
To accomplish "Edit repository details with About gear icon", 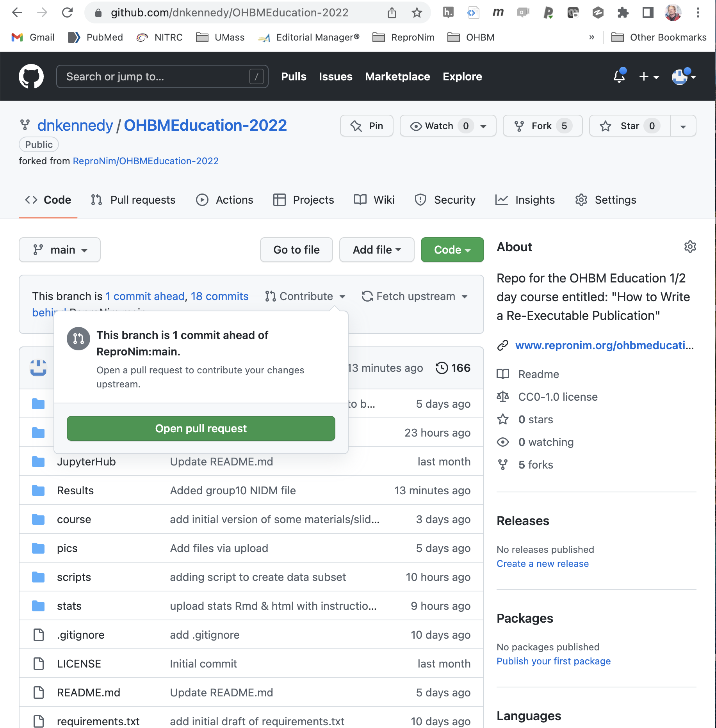I will point(690,247).
